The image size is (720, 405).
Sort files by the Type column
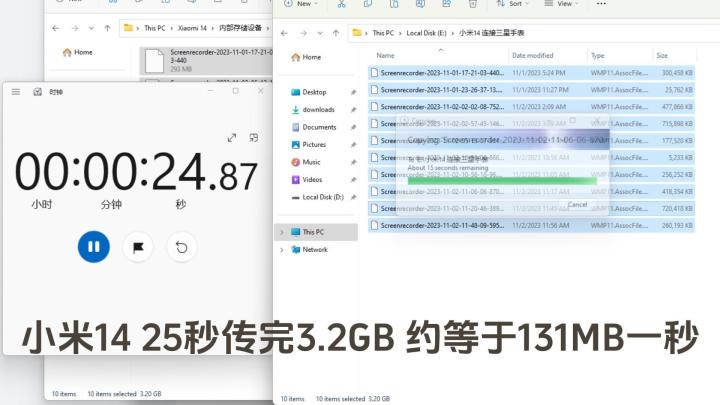pos(597,56)
